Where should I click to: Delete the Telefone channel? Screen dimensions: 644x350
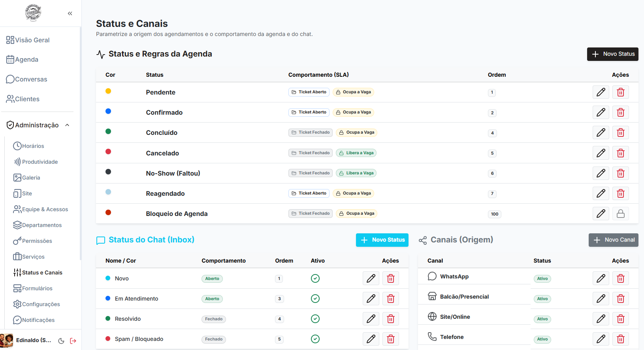[x=620, y=339]
